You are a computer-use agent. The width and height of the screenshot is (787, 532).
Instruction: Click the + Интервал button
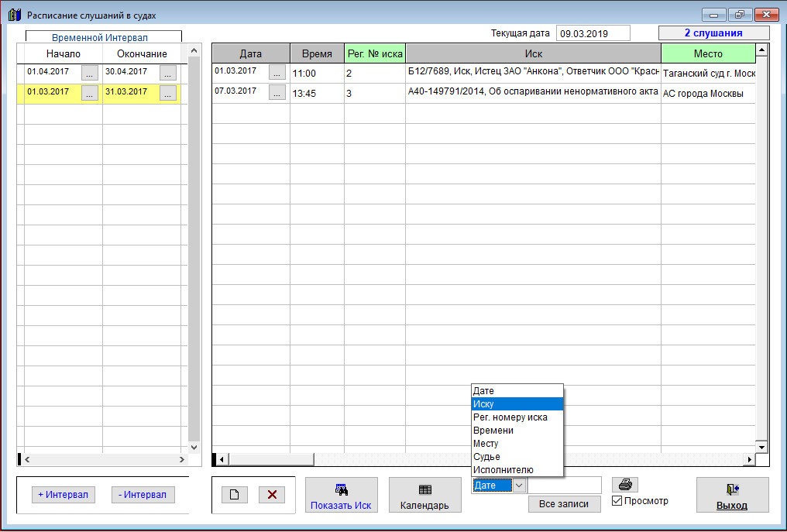[64, 495]
